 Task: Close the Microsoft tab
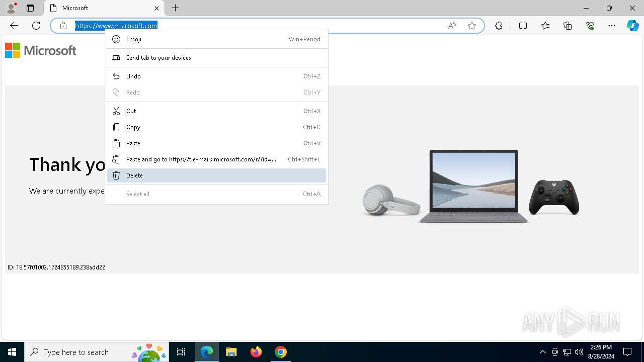pyautogui.click(x=156, y=8)
